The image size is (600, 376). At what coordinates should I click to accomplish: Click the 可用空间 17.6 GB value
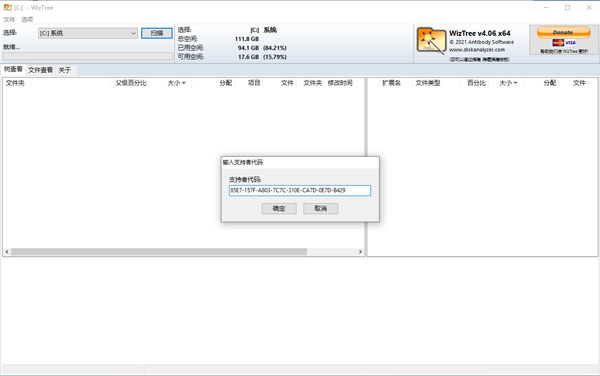(x=248, y=57)
